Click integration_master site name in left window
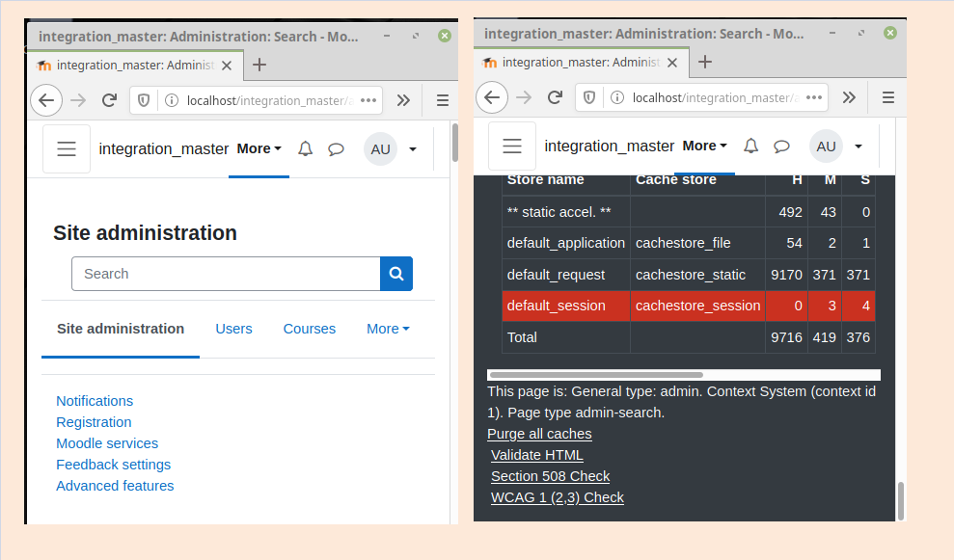This screenshot has height=560, width=954. [164, 149]
